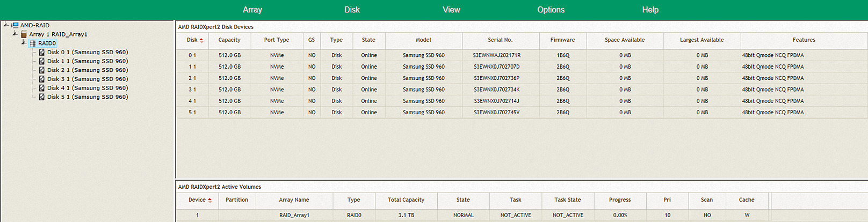Click the Array 1 RAID_Array1 book icon
The height and width of the screenshot is (222, 868).
(x=24, y=34)
